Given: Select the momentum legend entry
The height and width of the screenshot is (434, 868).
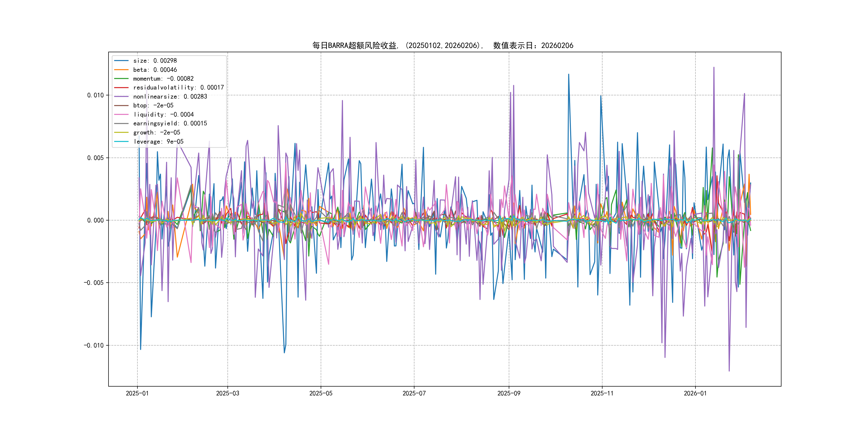Looking at the screenshot, I should click(x=163, y=78).
